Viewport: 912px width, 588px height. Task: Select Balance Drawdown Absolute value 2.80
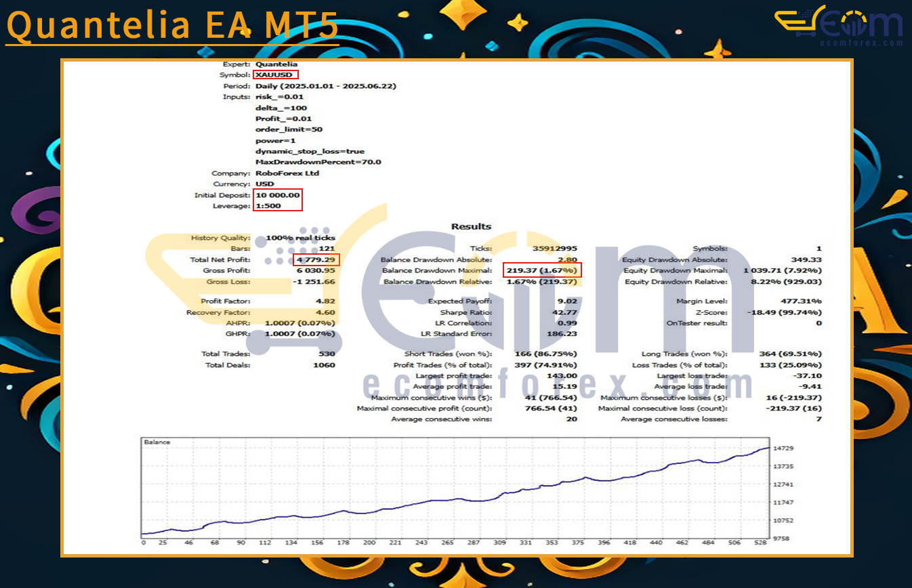(x=567, y=259)
